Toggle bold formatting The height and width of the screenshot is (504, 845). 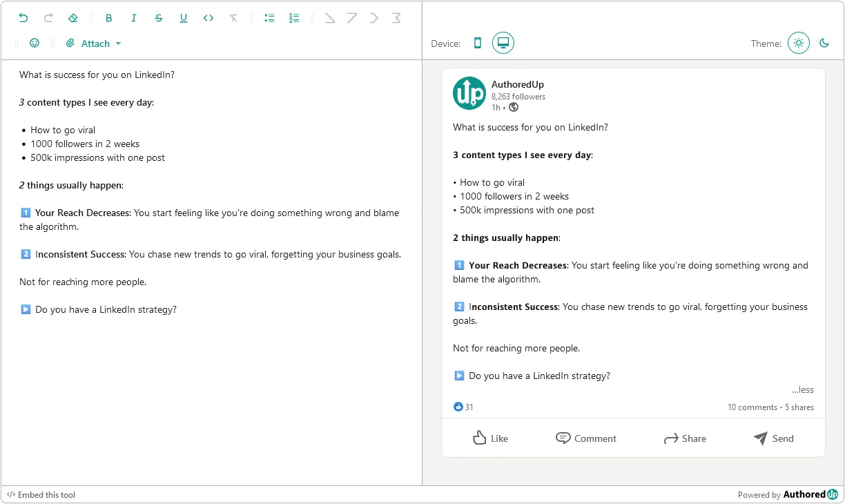click(109, 18)
